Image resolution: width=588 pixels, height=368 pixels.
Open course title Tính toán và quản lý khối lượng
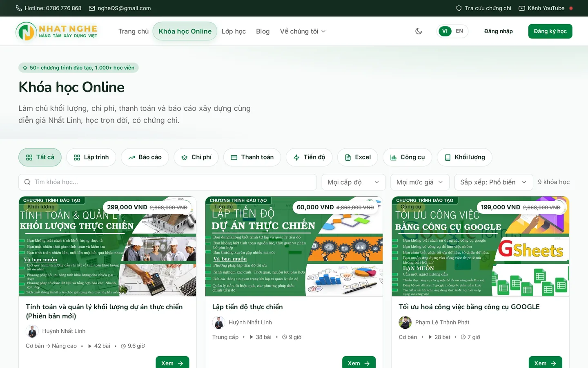click(x=104, y=311)
